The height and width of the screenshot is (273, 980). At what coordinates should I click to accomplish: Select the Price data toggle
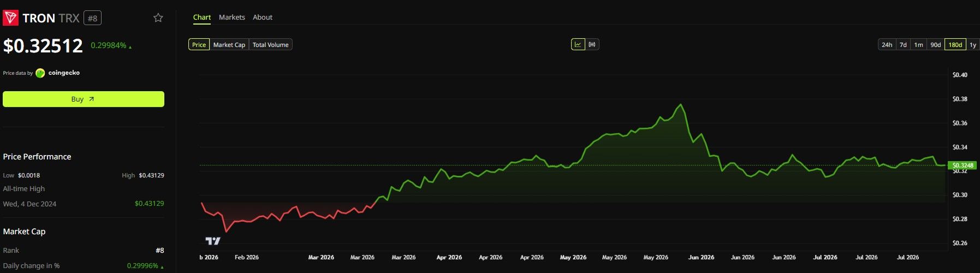(x=199, y=45)
